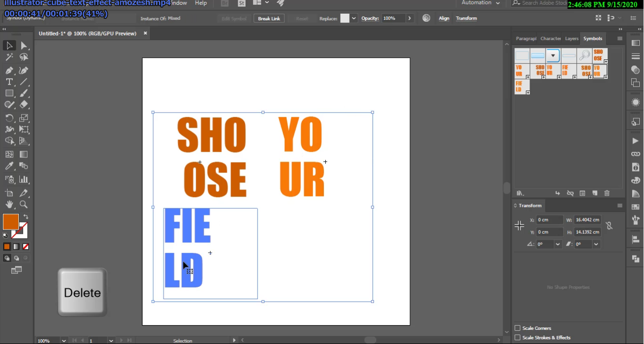Click the Opacity value field
Viewport: 644px width, 344px height.
[x=393, y=18]
